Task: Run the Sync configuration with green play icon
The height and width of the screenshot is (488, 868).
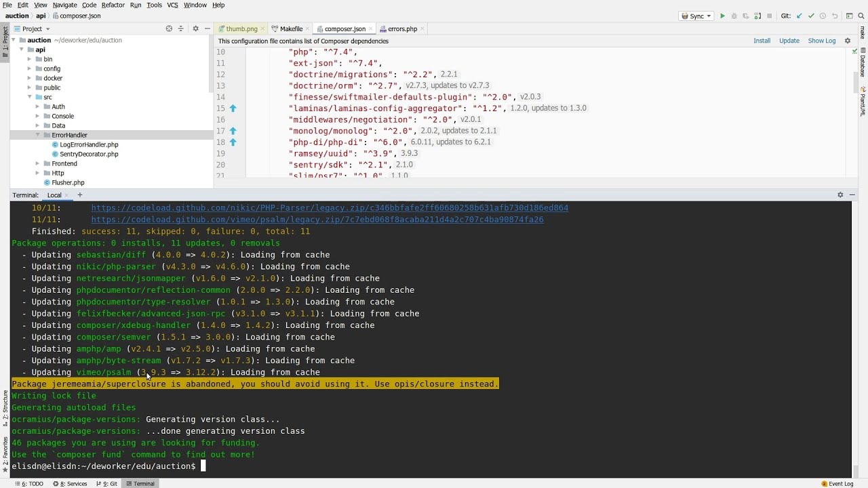Action: pos(722,16)
